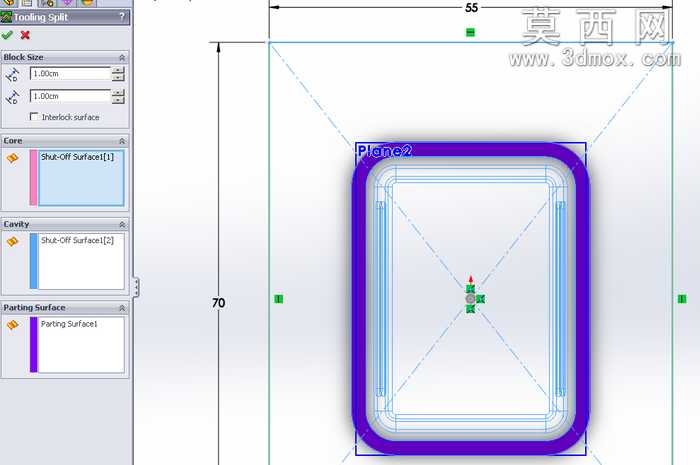Select the vertical relation icon on right edge
The height and width of the screenshot is (465, 700).
point(682,299)
